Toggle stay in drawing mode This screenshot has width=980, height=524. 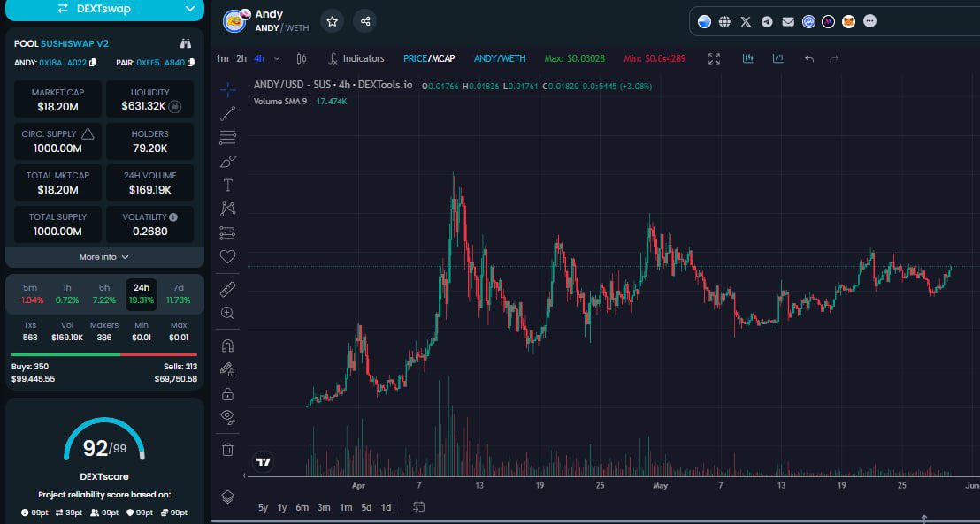(x=228, y=369)
